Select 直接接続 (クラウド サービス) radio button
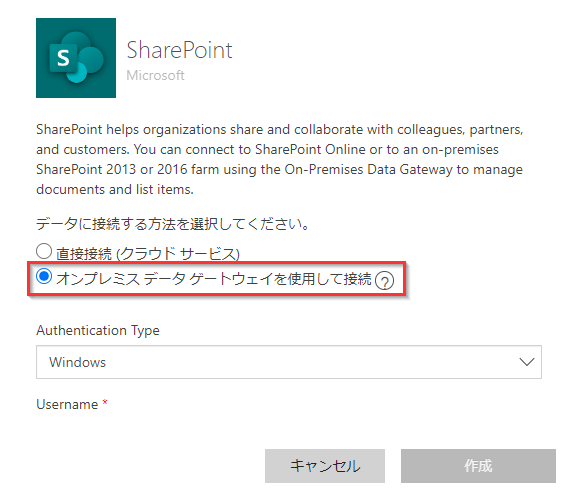 pyautogui.click(x=44, y=251)
